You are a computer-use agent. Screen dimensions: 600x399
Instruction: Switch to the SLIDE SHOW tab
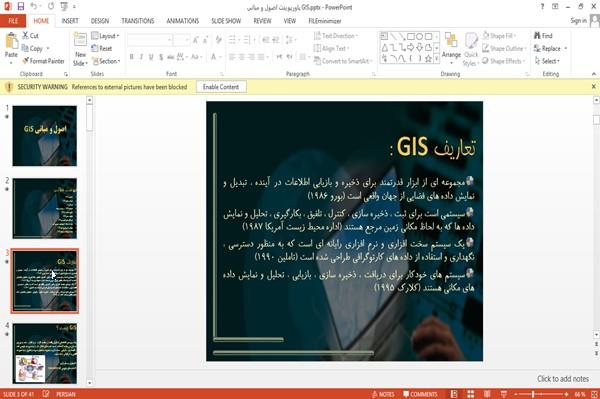[226, 21]
